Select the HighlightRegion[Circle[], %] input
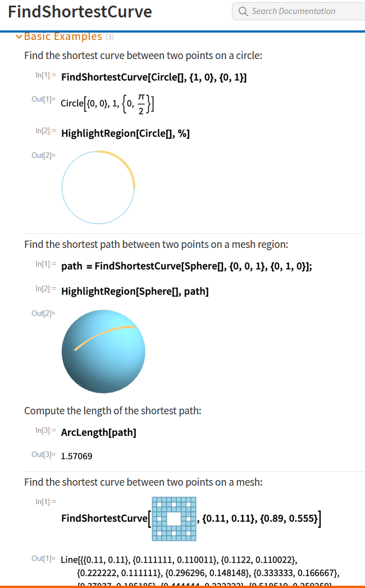 click(125, 133)
